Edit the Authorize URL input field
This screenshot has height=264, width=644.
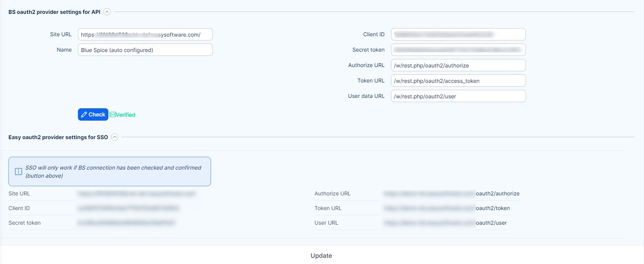point(458,66)
